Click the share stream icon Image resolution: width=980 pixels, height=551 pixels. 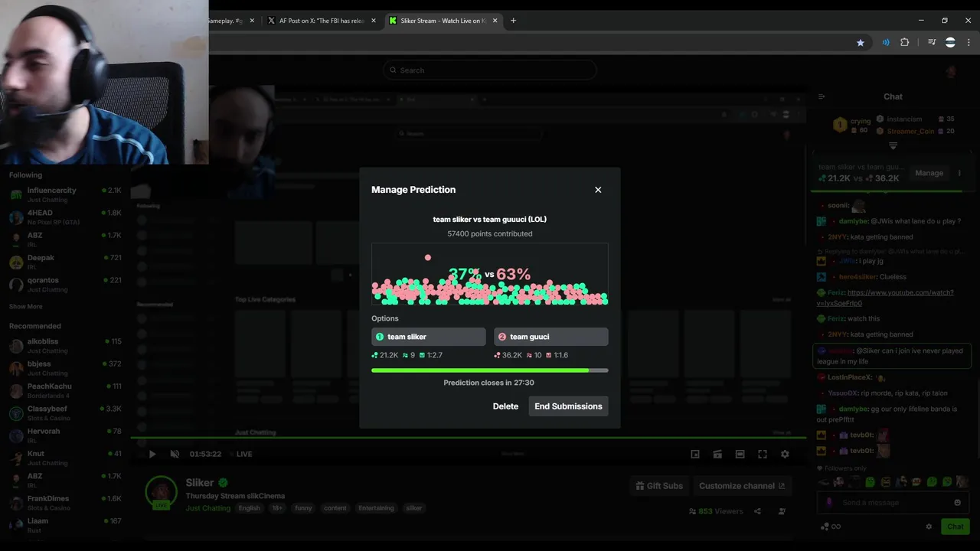point(758,511)
